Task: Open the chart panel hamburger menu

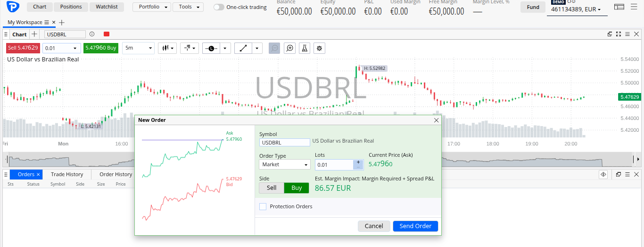Action: (627, 34)
